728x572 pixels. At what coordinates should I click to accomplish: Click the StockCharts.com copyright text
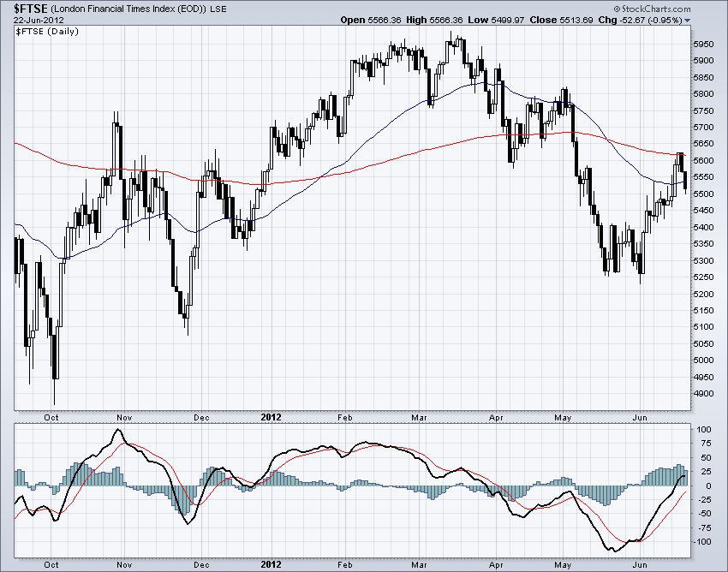(653, 9)
